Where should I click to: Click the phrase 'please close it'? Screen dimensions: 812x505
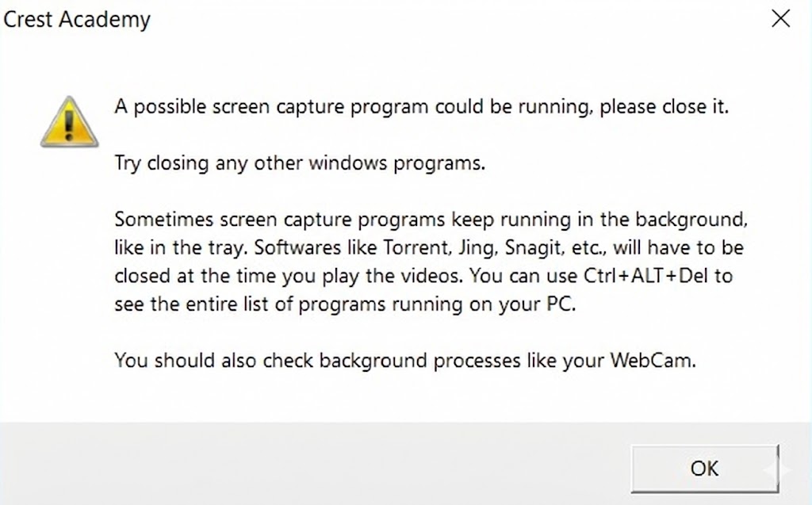pyautogui.click(x=663, y=106)
